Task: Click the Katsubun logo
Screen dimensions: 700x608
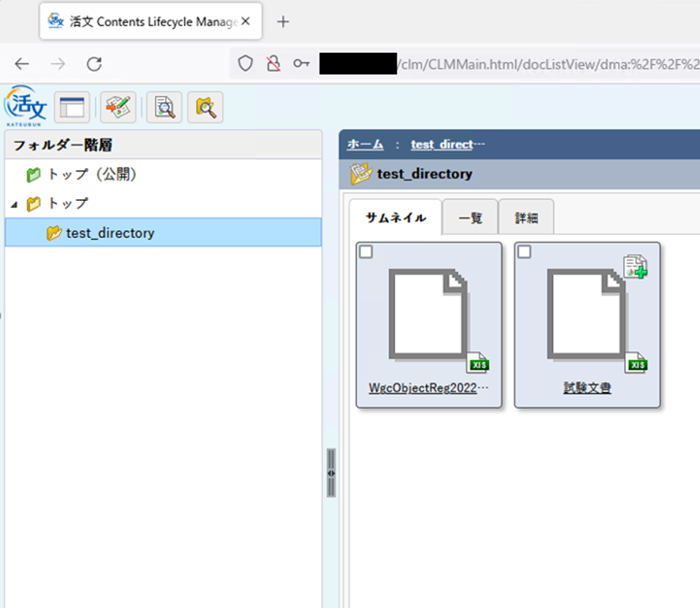Action: coord(25,107)
